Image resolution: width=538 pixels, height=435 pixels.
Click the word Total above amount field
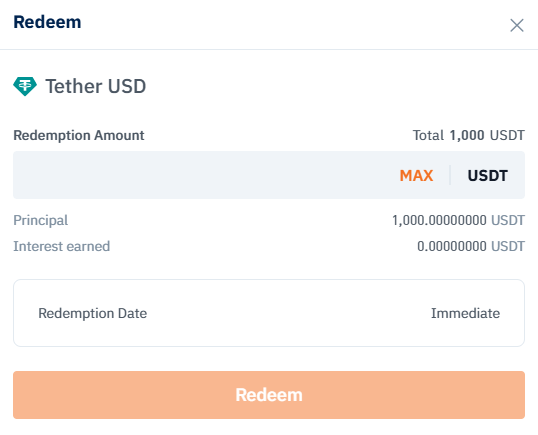428,136
